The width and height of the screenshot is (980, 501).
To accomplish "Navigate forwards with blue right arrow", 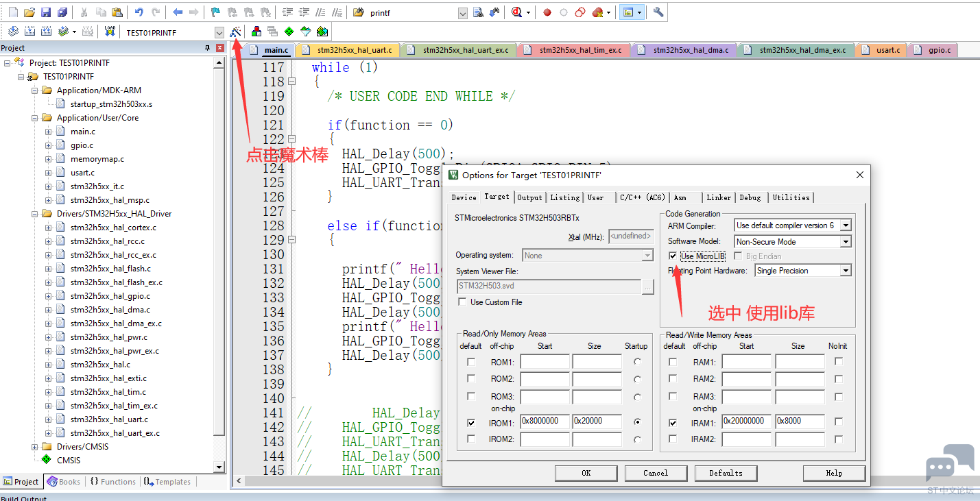I will point(194,12).
